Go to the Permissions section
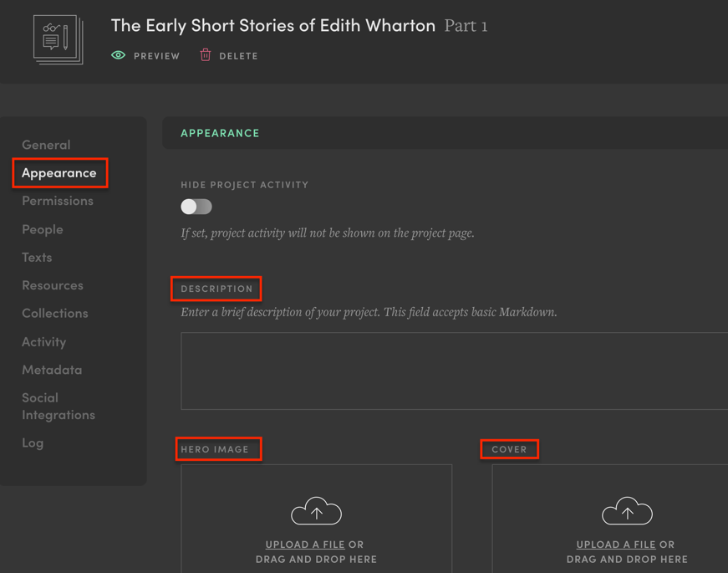The image size is (728, 573). (x=58, y=201)
